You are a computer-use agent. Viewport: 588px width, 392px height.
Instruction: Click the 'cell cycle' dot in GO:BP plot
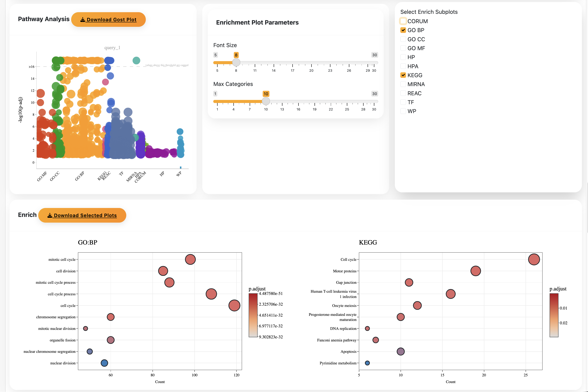[x=234, y=305]
